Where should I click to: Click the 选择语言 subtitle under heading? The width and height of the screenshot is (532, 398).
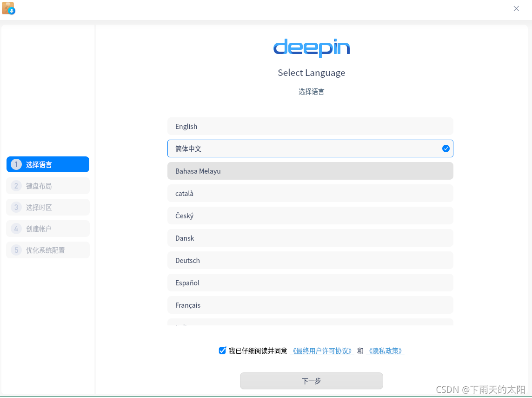coord(312,92)
